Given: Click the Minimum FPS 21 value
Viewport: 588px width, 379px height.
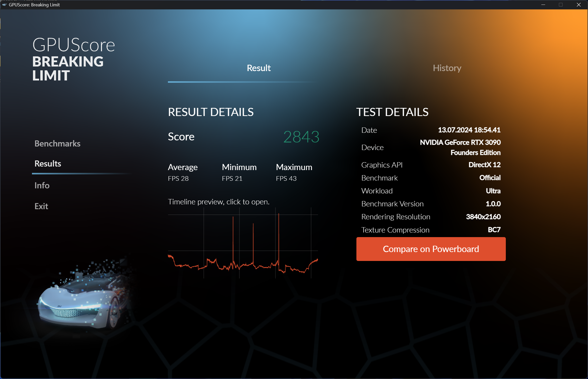Looking at the screenshot, I should [x=232, y=178].
